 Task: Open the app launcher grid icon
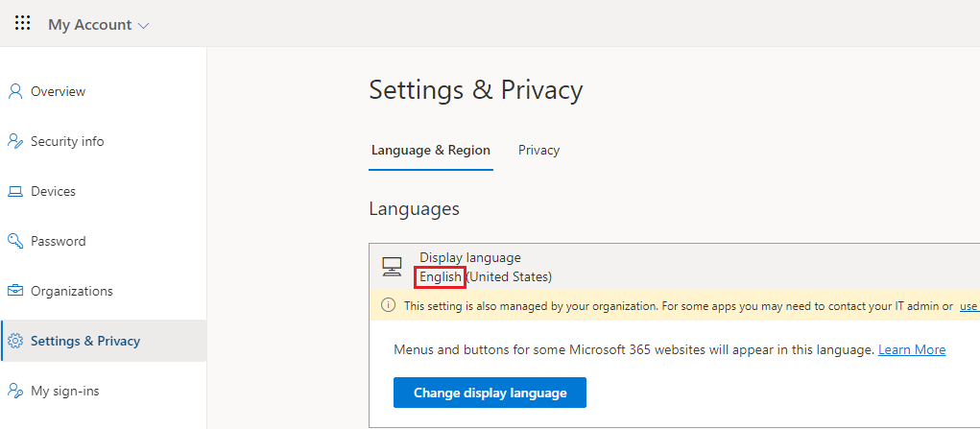22,24
